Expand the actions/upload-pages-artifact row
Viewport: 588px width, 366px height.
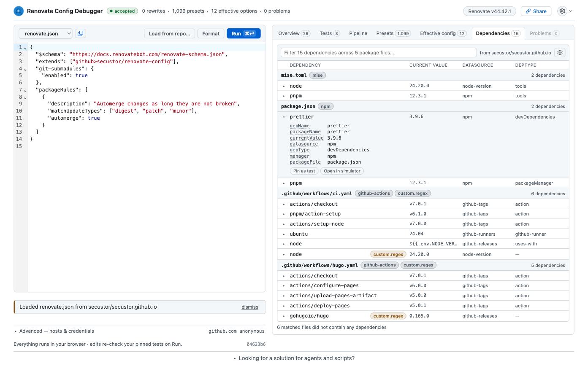tap(284, 296)
